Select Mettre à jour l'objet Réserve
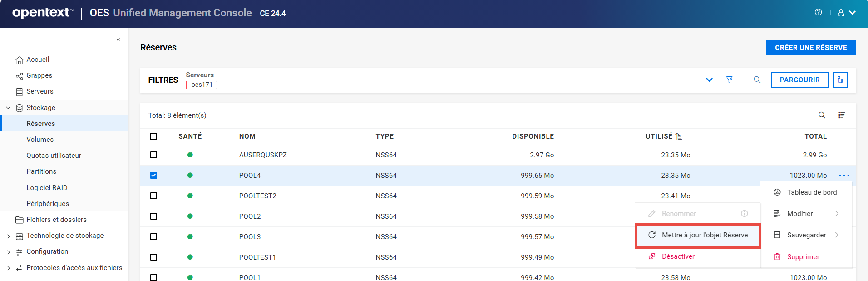868x281 pixels. coord(698,236)
